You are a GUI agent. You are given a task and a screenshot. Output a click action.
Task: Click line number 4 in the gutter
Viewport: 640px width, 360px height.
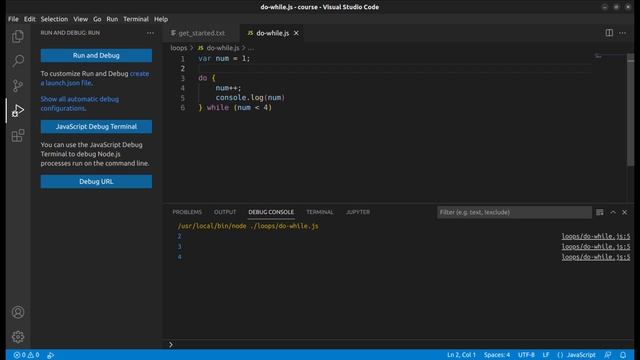(x=182, y=88)
